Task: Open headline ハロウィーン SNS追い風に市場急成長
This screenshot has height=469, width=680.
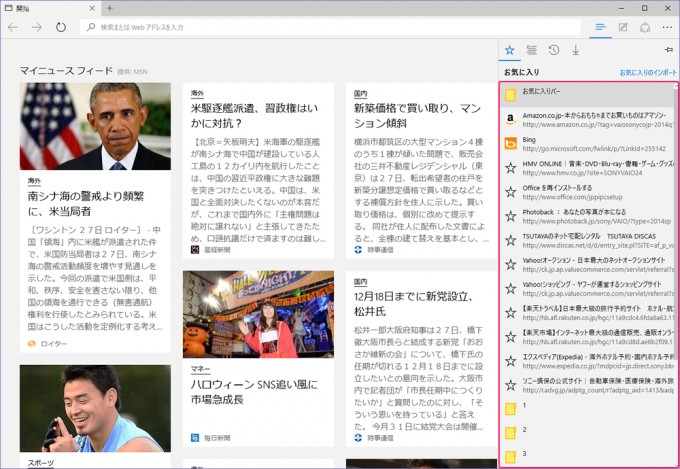Action: (254, 392)
